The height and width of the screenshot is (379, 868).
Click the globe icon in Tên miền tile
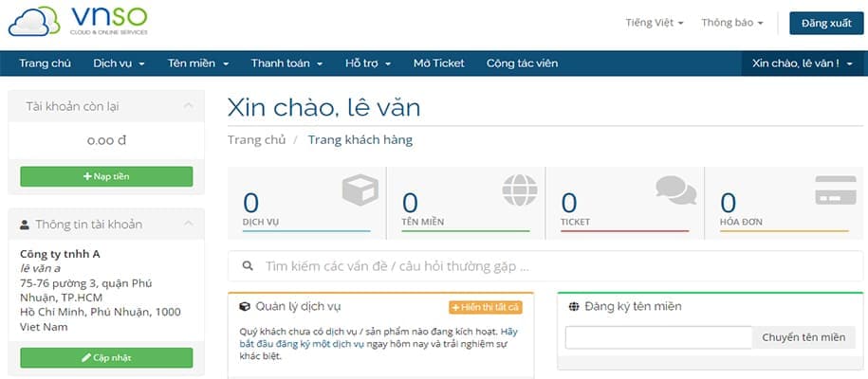520,189
